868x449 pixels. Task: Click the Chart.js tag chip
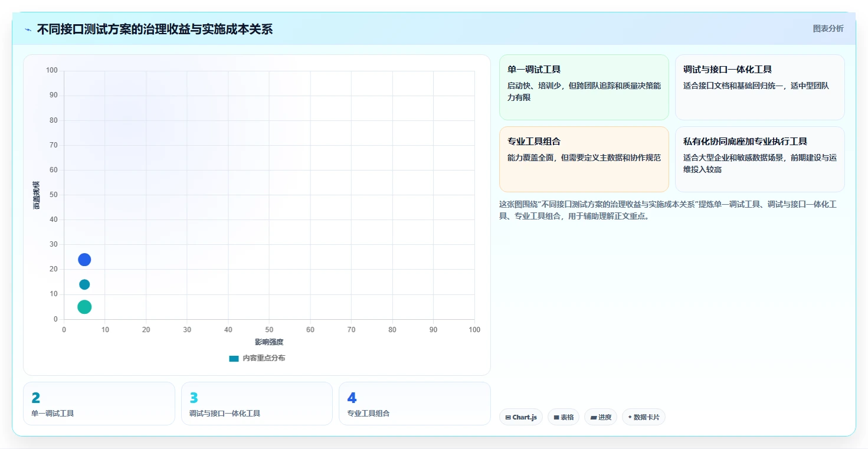(x=520, y=417)
